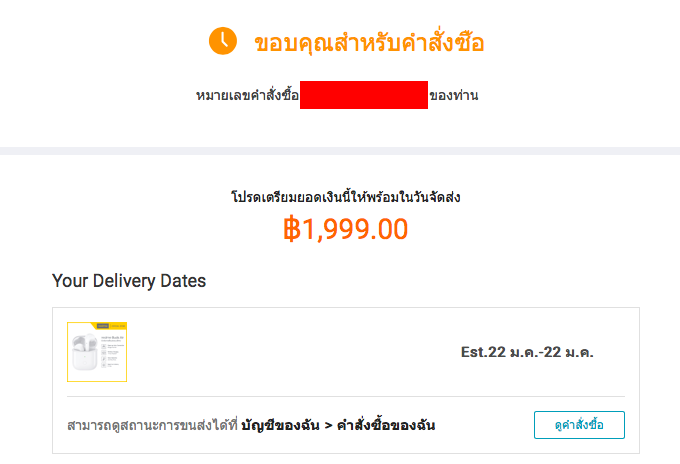Viewport: 680px width, 464px height.
Task: Click the gray section divider band
Action: [x=340, y=151]
